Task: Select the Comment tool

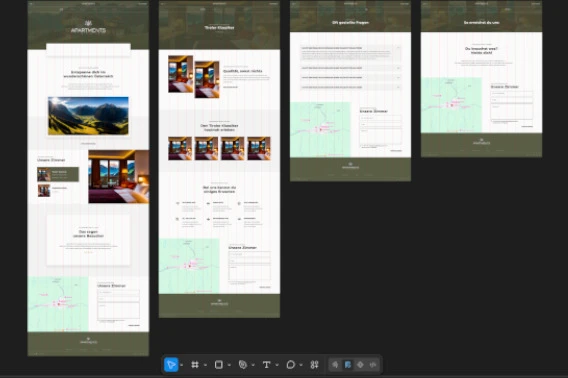Action: click(x=291, y=365)
